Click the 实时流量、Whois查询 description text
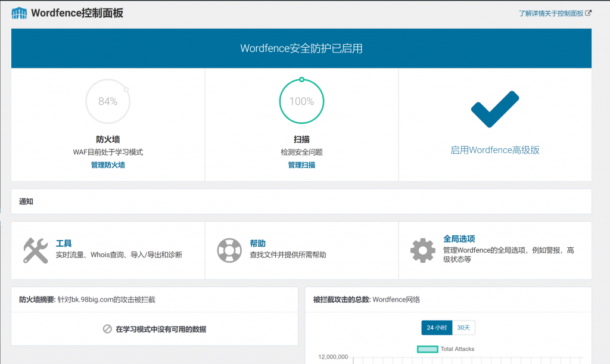The image size is (610, 364). [119, 255]
